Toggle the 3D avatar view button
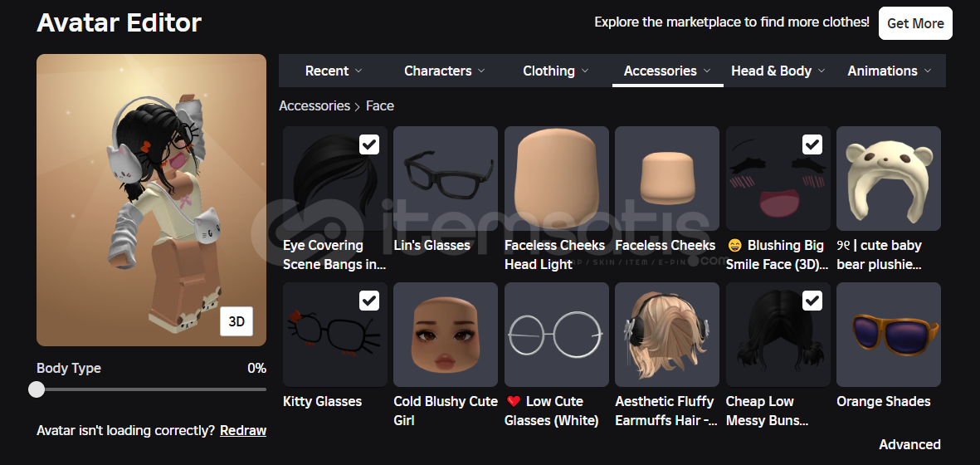This screenshot has width=980, height=465. pyautogui.click(x=236, y=321)
